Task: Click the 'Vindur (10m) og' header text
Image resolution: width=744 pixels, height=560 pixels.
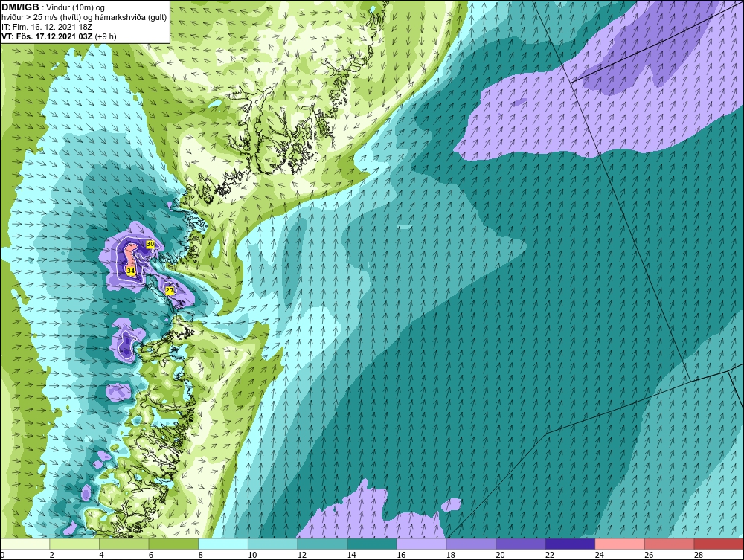Action: 77,7
